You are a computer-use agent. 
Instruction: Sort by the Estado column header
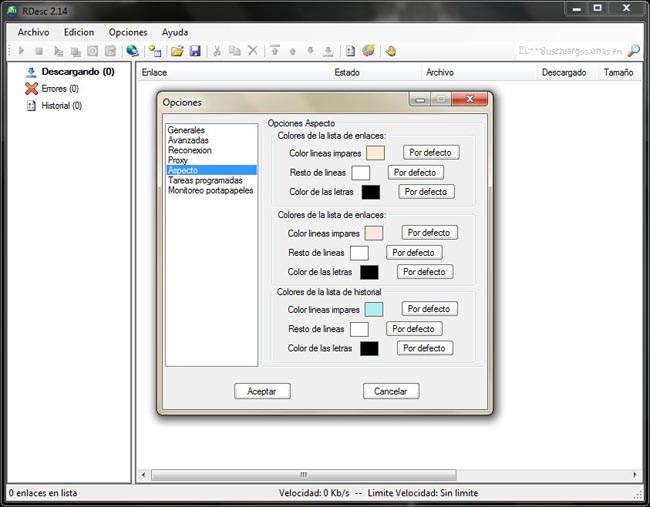tap(347, 72)
